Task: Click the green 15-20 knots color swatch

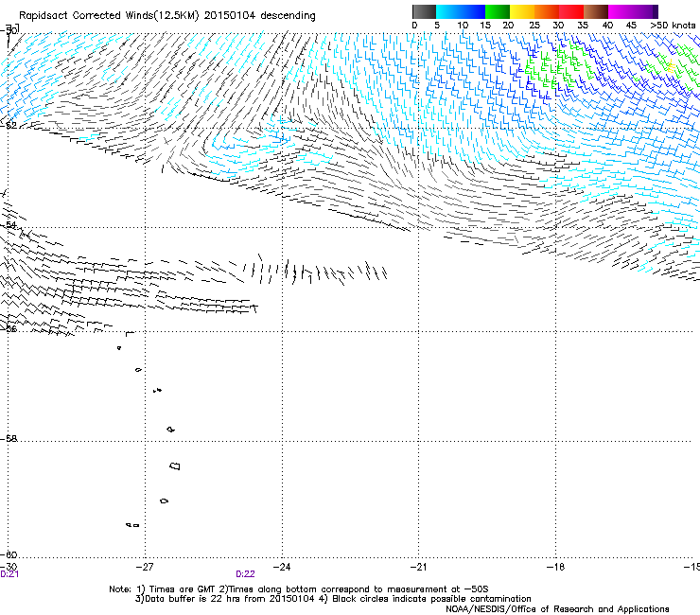Action: click(x=498, y=11)
